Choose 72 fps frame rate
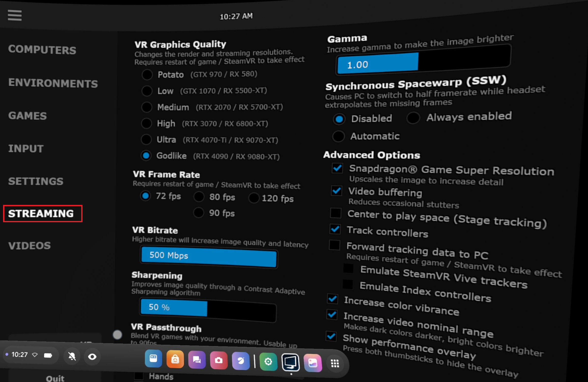588x382 pixels. point(145,196)
